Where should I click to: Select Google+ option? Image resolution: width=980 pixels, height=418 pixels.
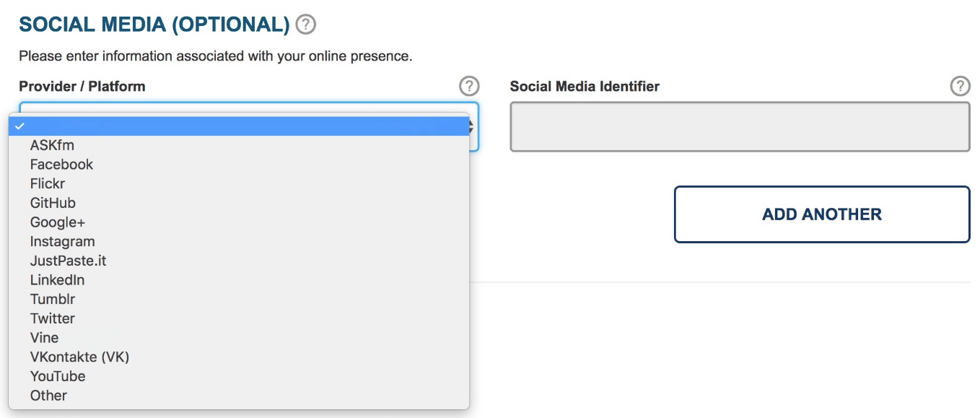coord(239,222)
